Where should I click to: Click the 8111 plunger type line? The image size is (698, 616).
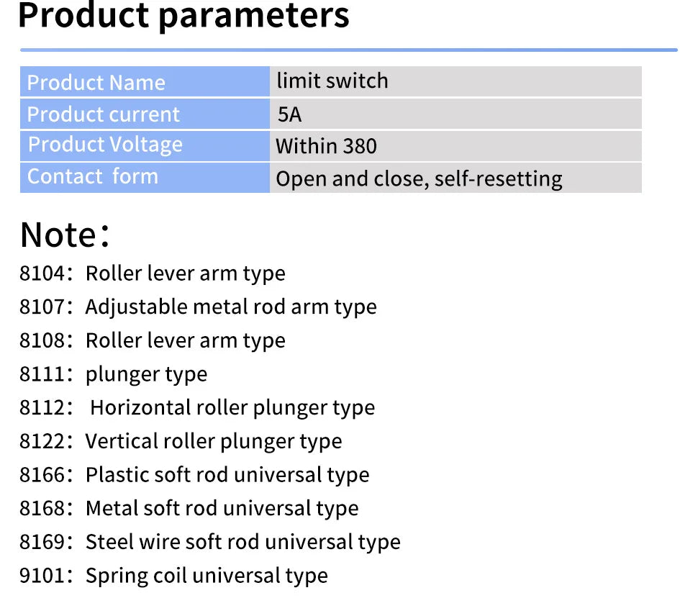tap(113, 374)
